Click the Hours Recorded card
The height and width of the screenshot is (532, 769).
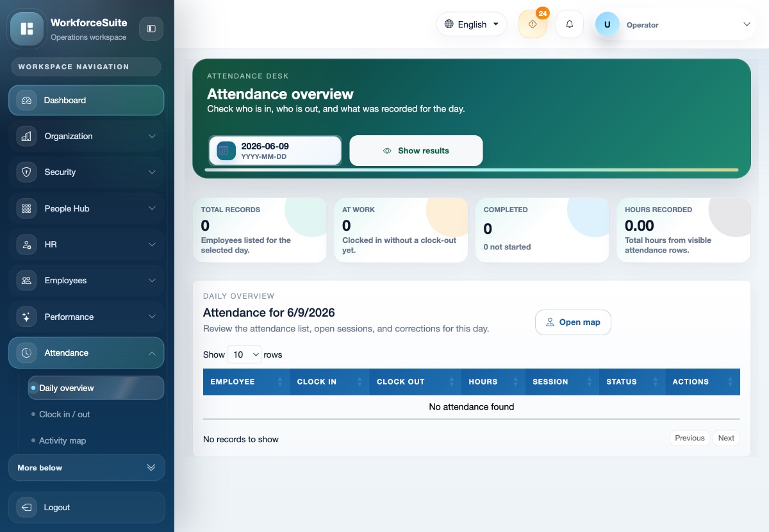684,230
